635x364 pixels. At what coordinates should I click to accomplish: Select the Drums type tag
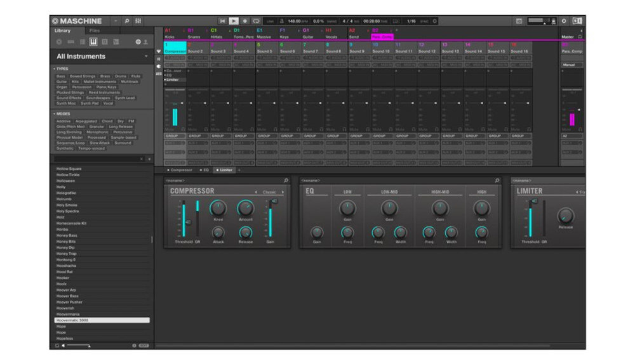tap(121, 76)
